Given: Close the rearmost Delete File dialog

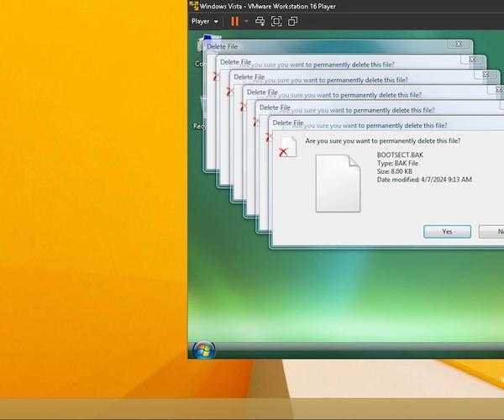Looking at the screenshot, I should pyautogui.click(x=459, y=44).
